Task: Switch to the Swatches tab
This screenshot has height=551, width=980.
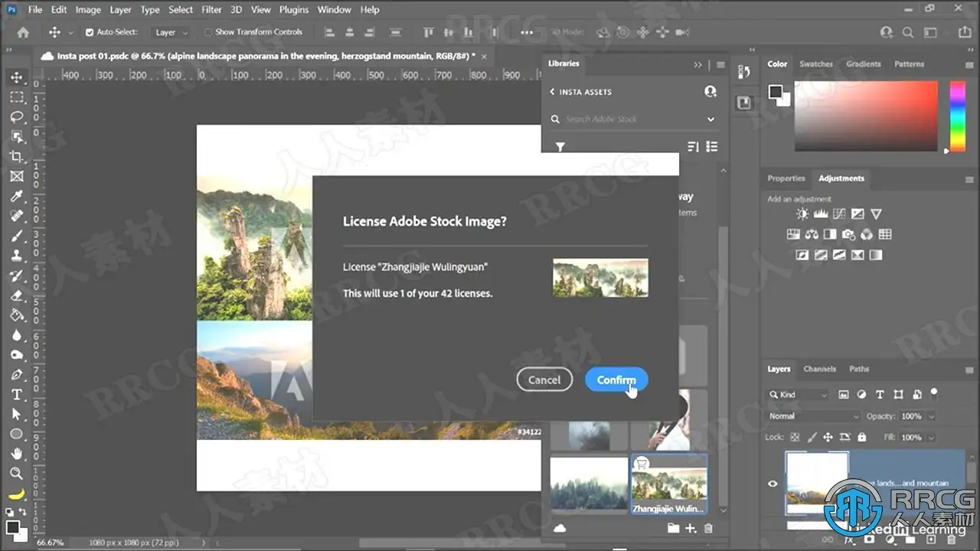Action: point(815,64)
